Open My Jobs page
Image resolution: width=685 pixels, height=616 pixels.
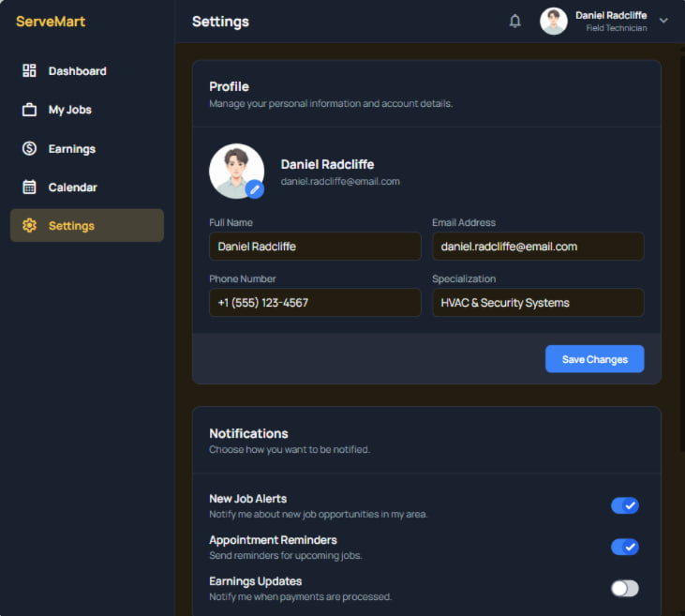click(87, 110)
